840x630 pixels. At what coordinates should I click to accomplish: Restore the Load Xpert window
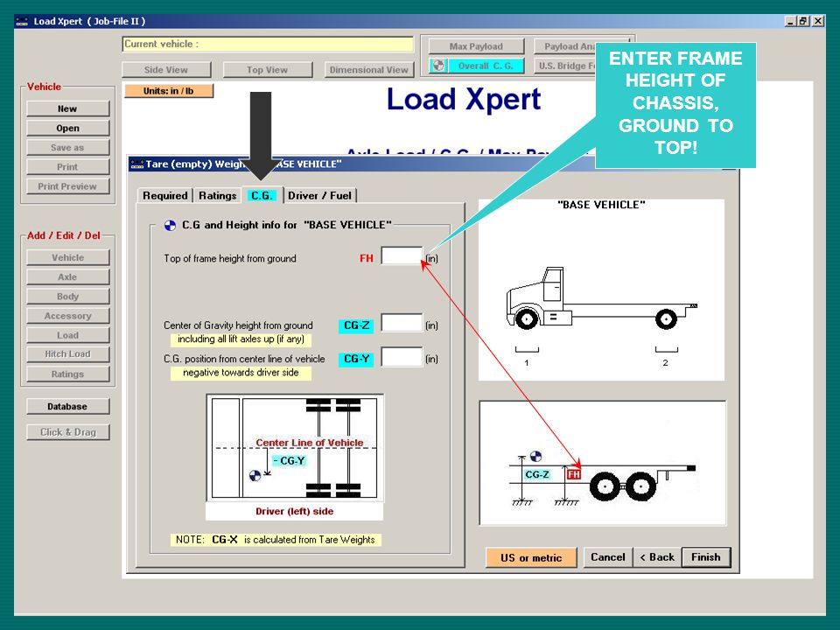click(803, 21)
